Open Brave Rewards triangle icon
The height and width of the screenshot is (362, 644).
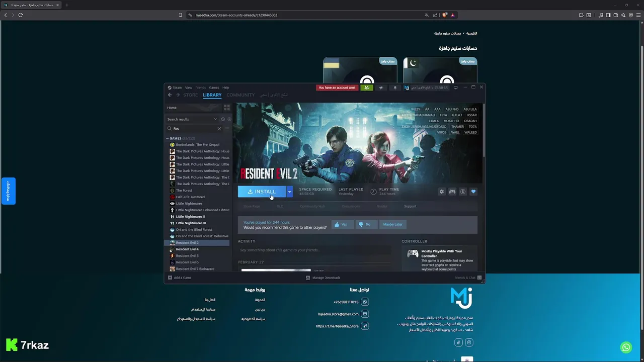452,15
